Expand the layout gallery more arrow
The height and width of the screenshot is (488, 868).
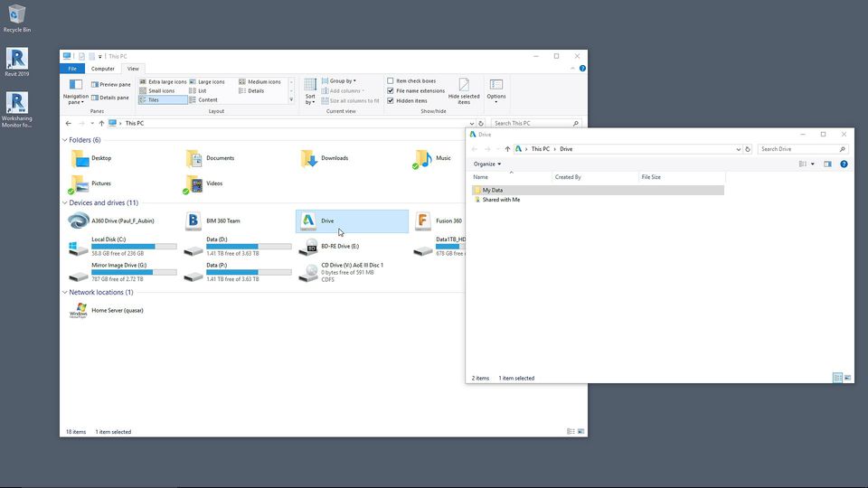[291, 100]
